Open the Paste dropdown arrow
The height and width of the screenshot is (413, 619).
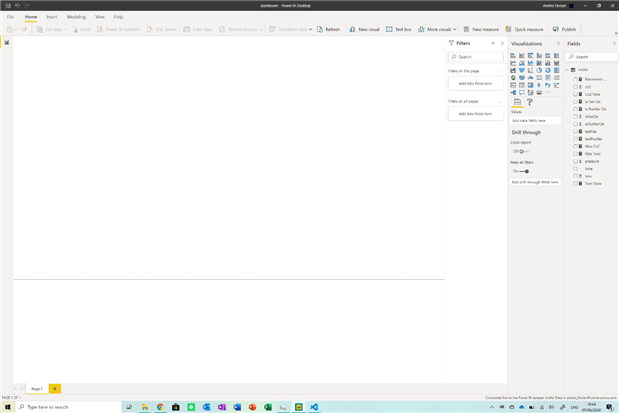coord(15,30)
